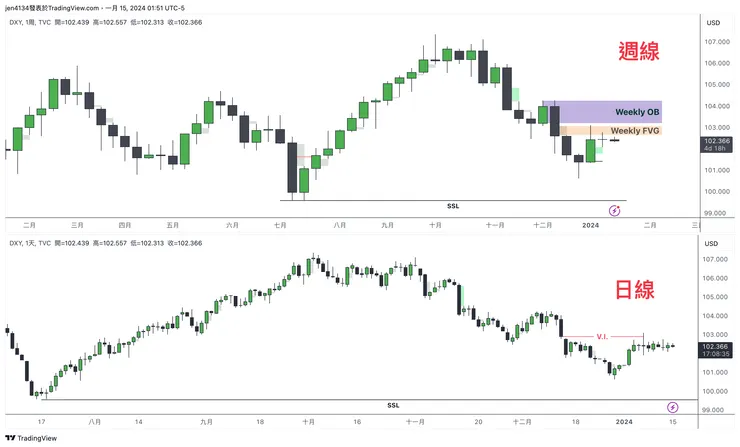This screenshot has height=447, width=740.
Task: Click the red 週線 annotation text
Action: pos(639,51)
